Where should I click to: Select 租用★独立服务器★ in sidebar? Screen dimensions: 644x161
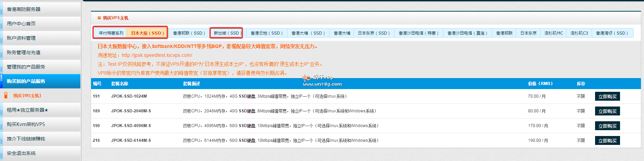[x=27, y=110]
